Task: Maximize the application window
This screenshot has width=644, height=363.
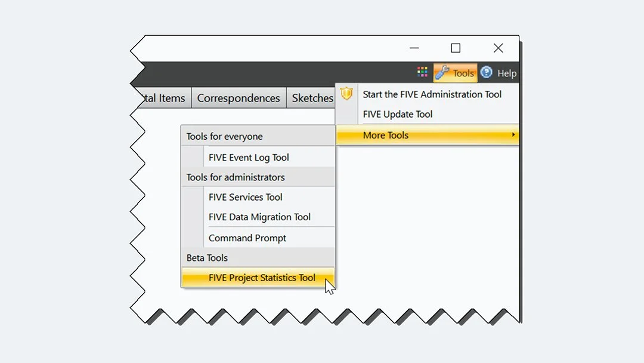Action: [456, 48]
